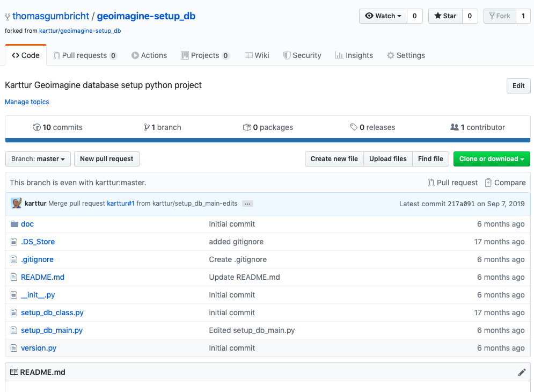This screenshot has width=534, height=392.
Task: Open the Watch dropdown
Action: pyautogui.click(x=383, y=16)
